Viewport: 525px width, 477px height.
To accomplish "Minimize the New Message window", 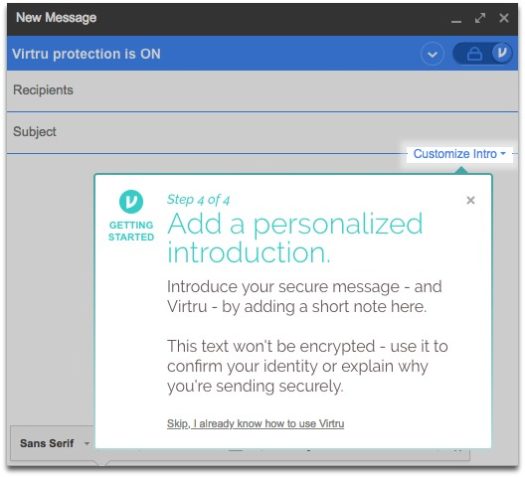I will click(456, 20).
